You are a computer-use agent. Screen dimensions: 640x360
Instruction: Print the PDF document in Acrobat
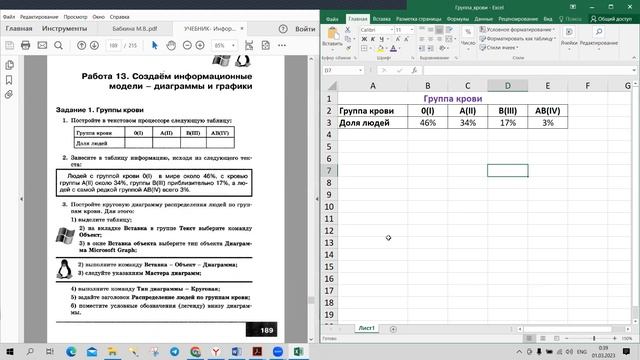[x=25, y=45]
